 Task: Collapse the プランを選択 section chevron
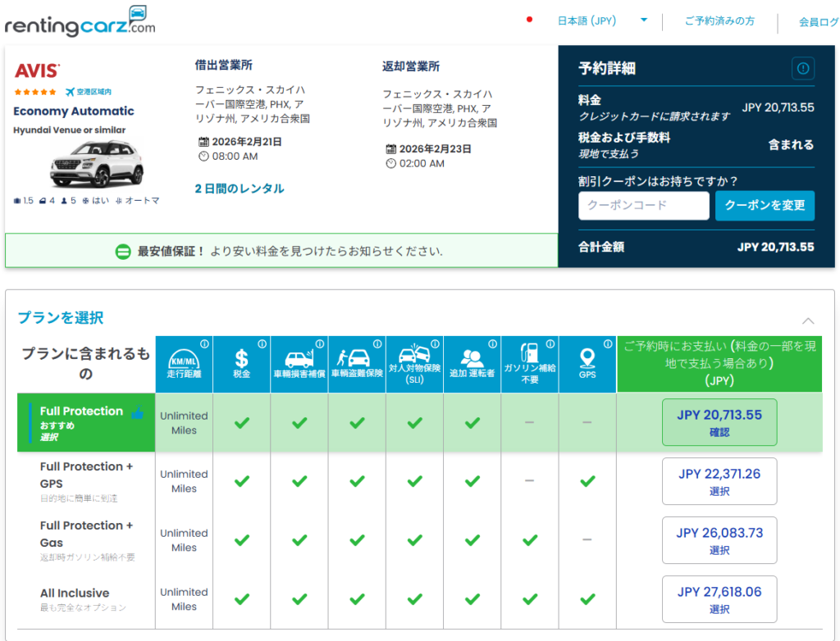(808, 320)
